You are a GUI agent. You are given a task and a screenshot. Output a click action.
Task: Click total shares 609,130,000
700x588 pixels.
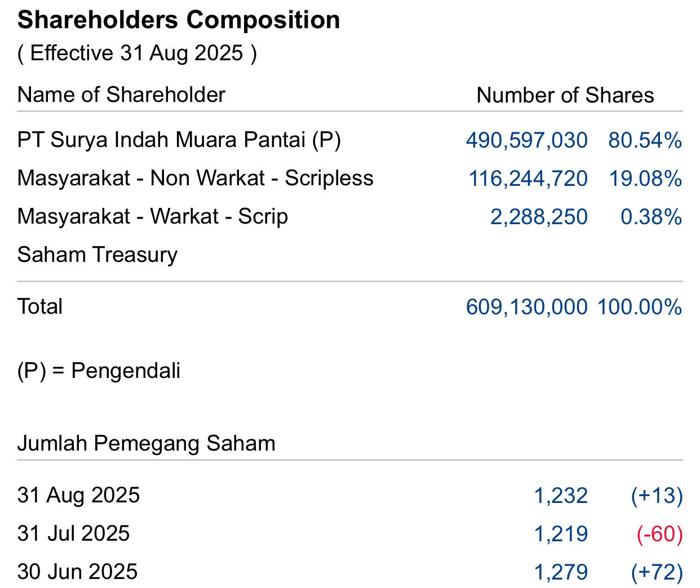pyautogui.click(x=526, y=307)
